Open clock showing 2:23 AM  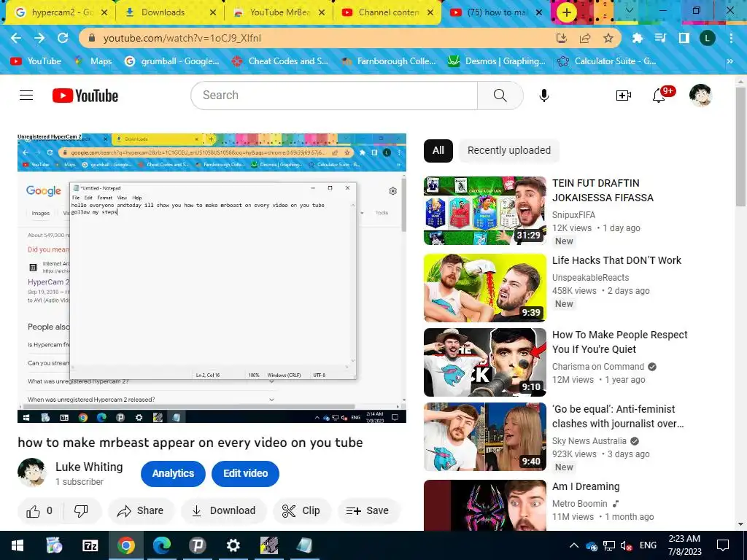pos(684,545)
